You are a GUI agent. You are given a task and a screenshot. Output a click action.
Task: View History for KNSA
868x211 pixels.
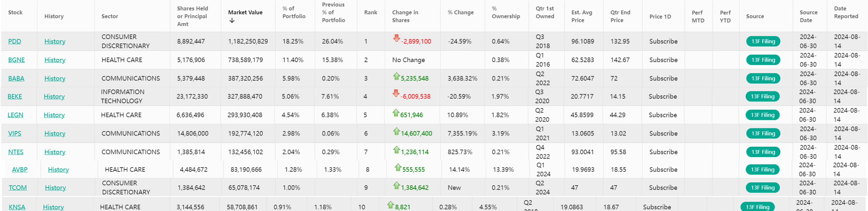click(53, 207)
